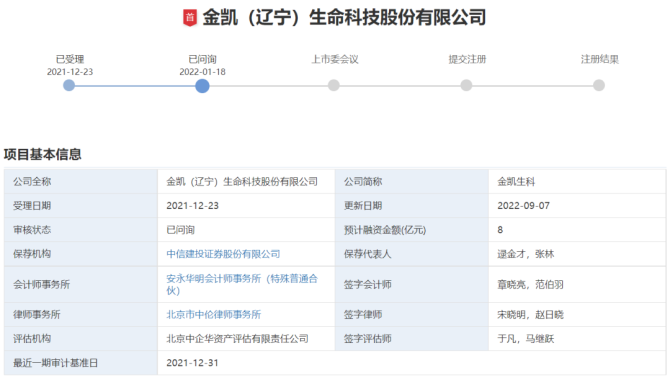Click the 评估机构 label cell

pyautogui.click(x=81, y=339)
